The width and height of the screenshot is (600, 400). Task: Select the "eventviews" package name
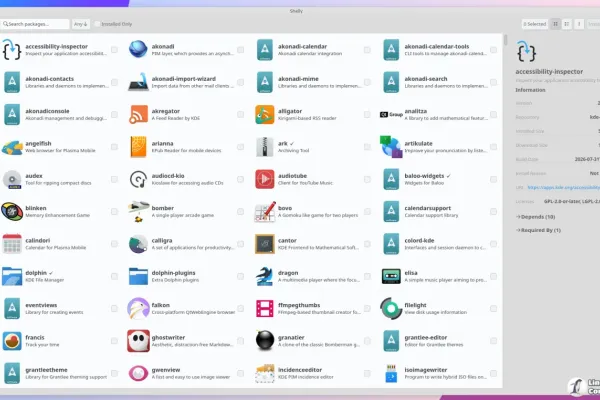pos(41,305)
